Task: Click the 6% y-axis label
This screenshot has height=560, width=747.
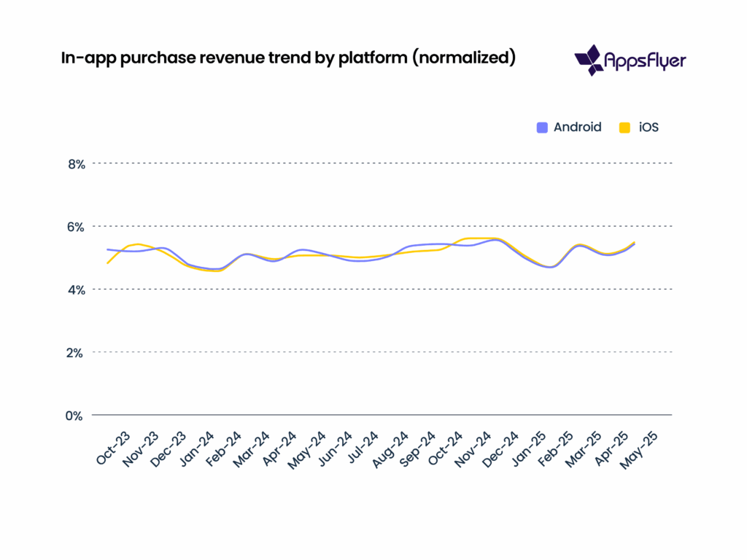Action: click(76, 227)
